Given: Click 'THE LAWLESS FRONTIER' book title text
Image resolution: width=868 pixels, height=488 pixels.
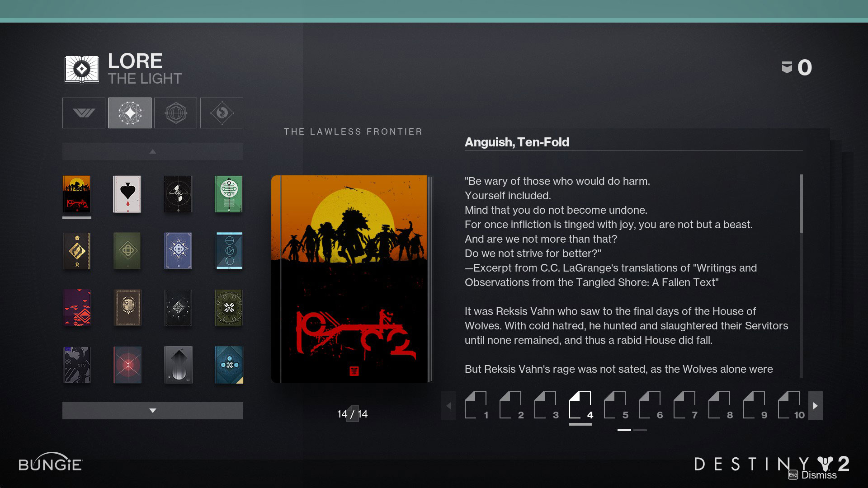Looking at the screenshot, I should pyautogui.click(x=353, y=131).
